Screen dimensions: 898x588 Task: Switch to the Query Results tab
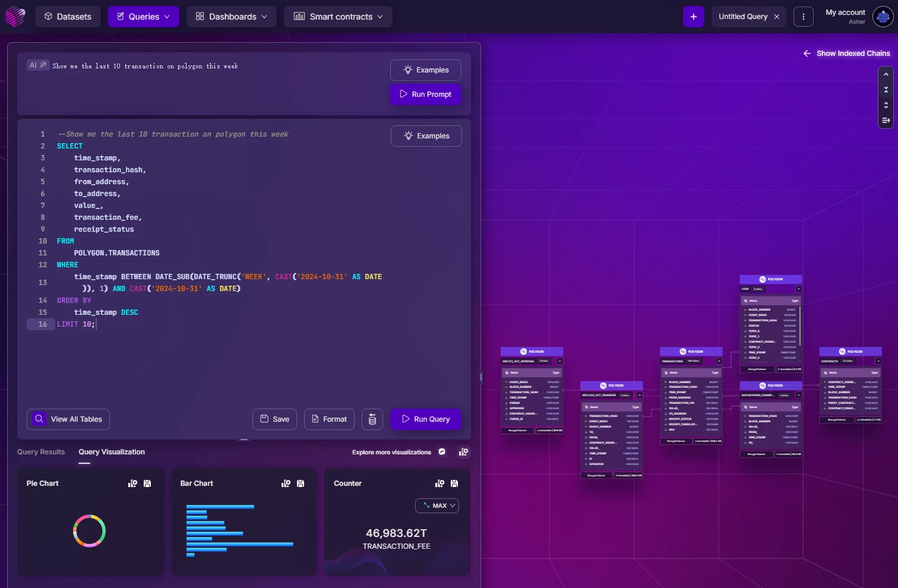pyautogui.click(x=41, y=452)
